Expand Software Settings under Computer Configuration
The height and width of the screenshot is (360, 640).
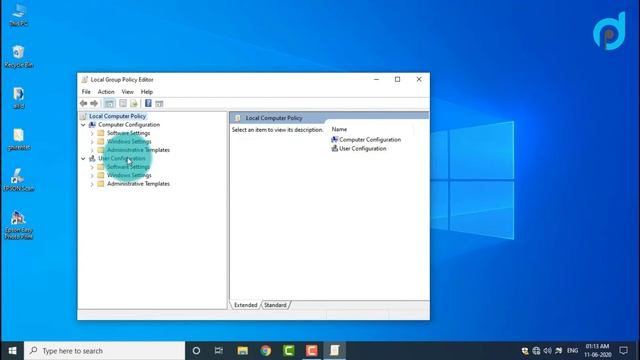pos(92,133)
